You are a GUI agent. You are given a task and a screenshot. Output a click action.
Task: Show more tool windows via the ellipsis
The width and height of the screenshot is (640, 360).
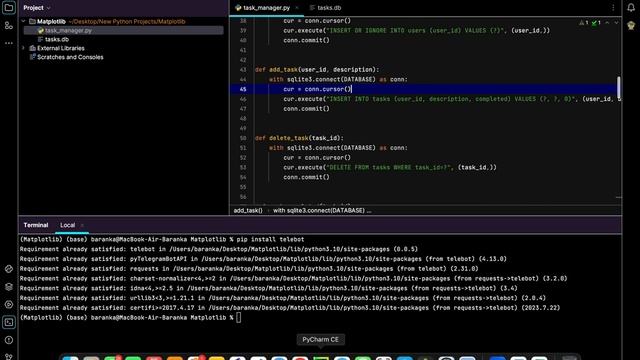coord(9,43)
